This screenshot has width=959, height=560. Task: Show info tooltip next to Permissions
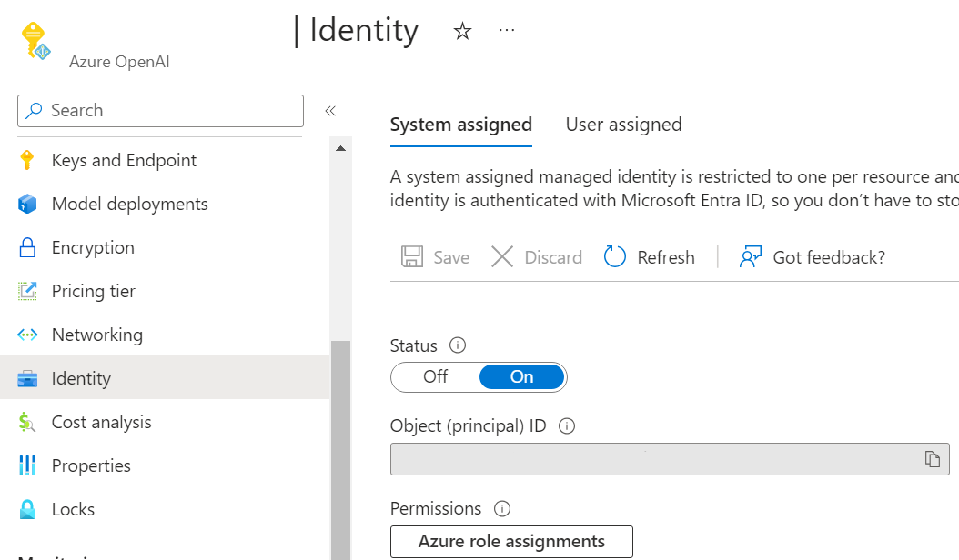click(501, 508)
